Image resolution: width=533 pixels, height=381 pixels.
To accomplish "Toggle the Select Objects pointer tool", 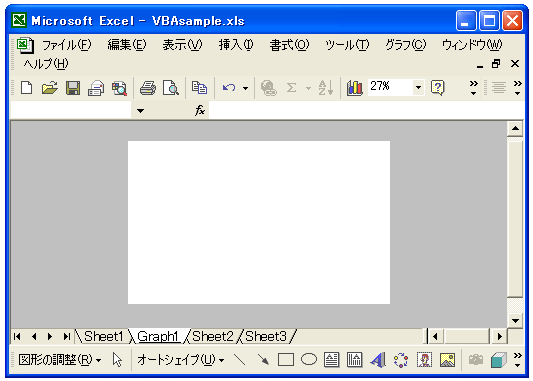I will point(117,360).
